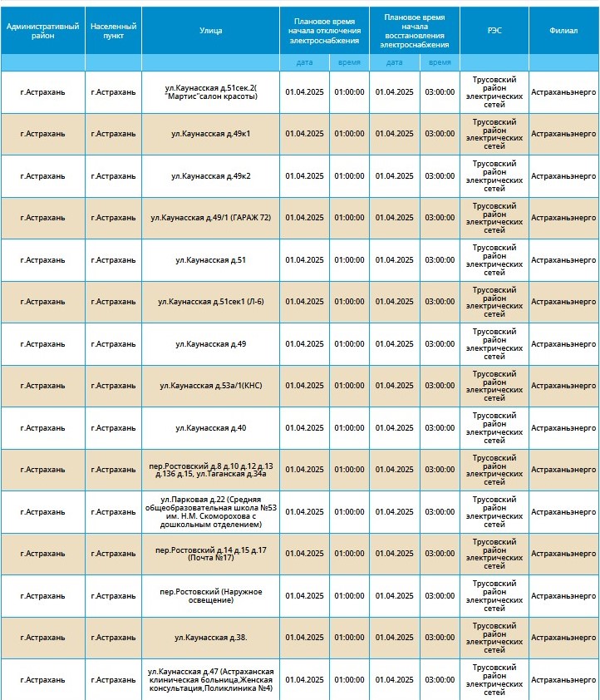Click 'время' subheader under restoration start time
The height and width of the screenshot is (700, 600).
440,62
